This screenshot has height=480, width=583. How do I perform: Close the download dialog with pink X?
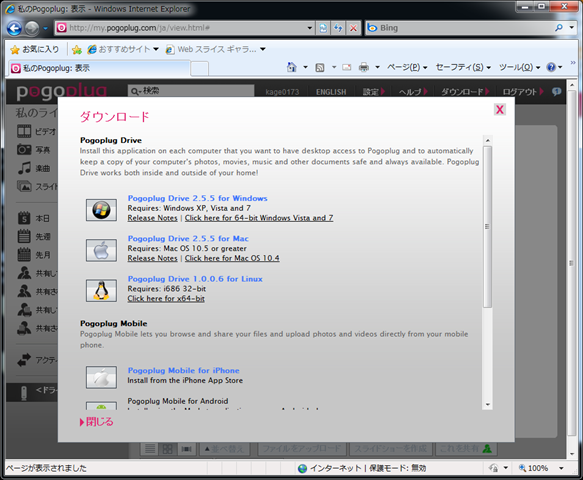coord(500,110)
